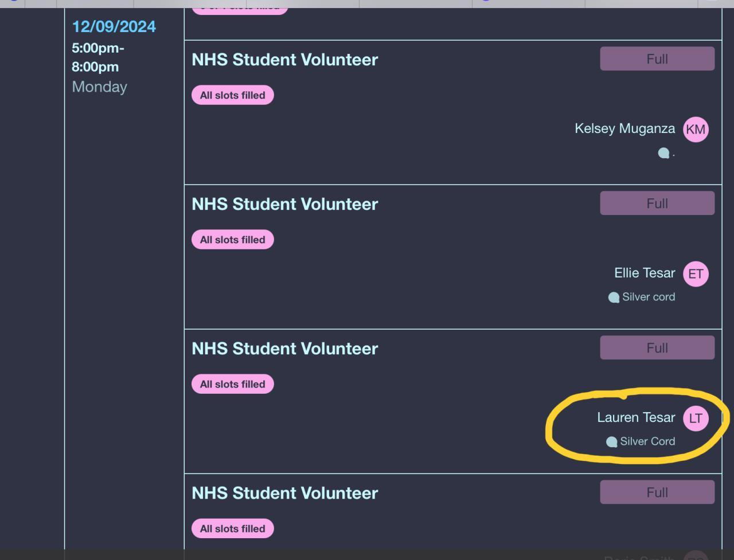This screenshot has width=734, height=560.
Task: Click the Monday day label
Action: [x=99, y=87]
